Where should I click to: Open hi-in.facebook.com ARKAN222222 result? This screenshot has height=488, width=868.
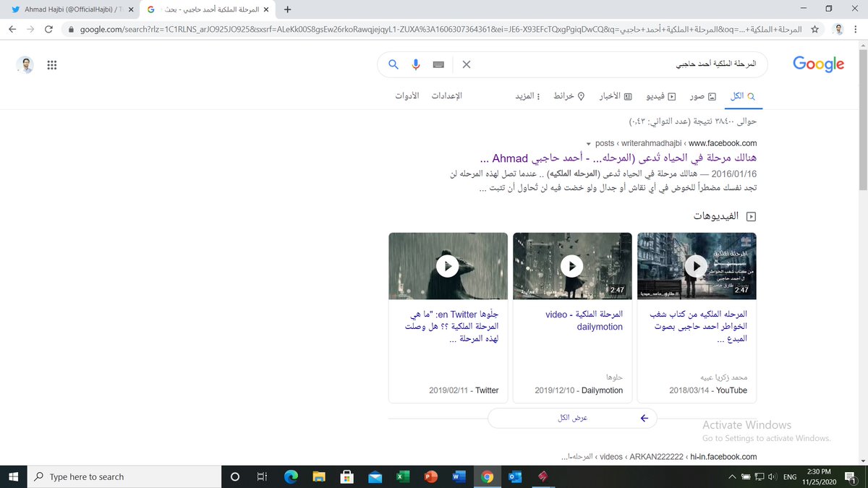659,457
